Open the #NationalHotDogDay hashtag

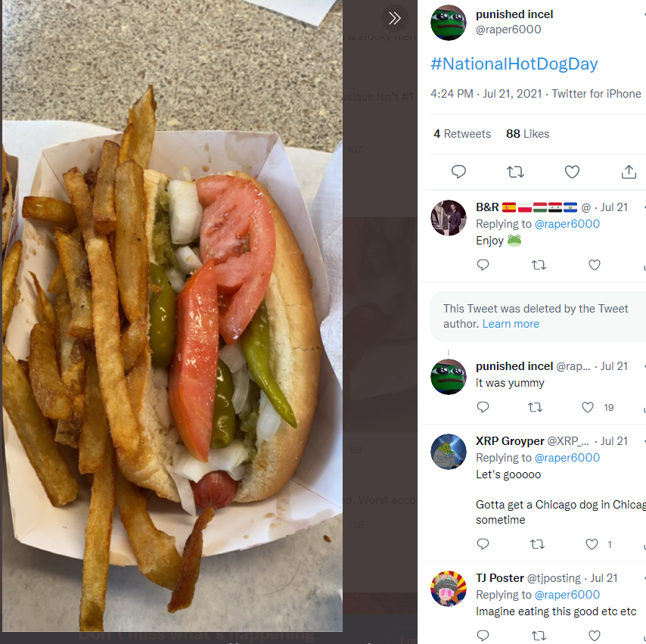click(514, 64)
